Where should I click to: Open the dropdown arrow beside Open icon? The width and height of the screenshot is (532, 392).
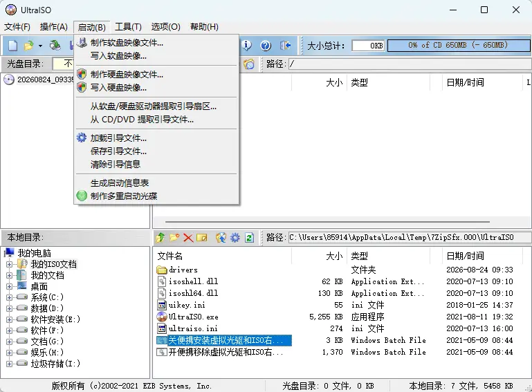point(40,46)
